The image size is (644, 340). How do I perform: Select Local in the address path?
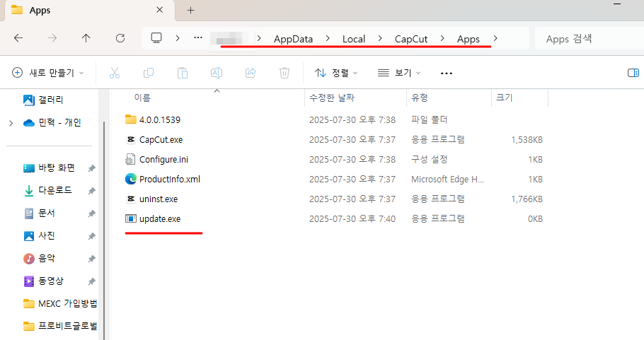[x=354, y=39]
